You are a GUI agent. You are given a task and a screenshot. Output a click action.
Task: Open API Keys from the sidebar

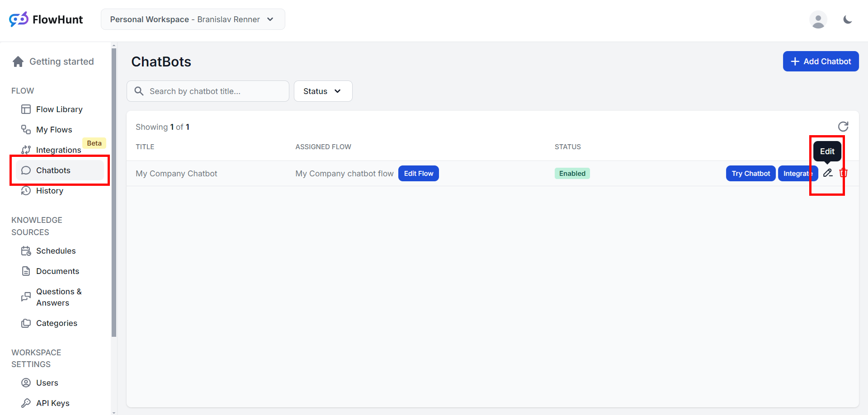coord(52,403)
